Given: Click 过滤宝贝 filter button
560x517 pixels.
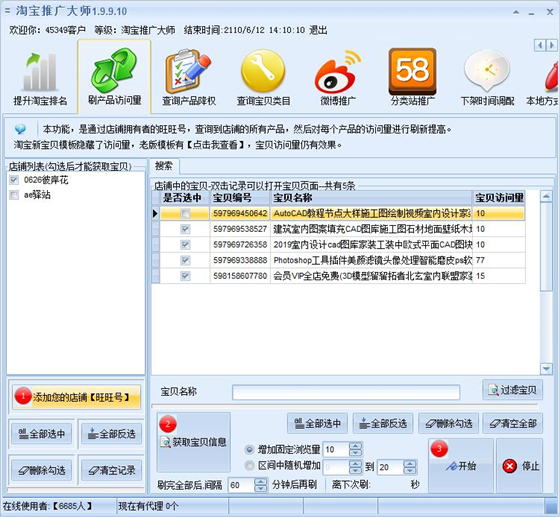Looking at the screenshot, I should [x=512, y=390].
